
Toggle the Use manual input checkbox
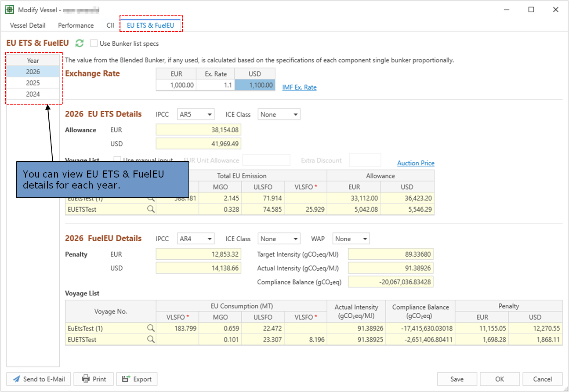tap(117, 160)
